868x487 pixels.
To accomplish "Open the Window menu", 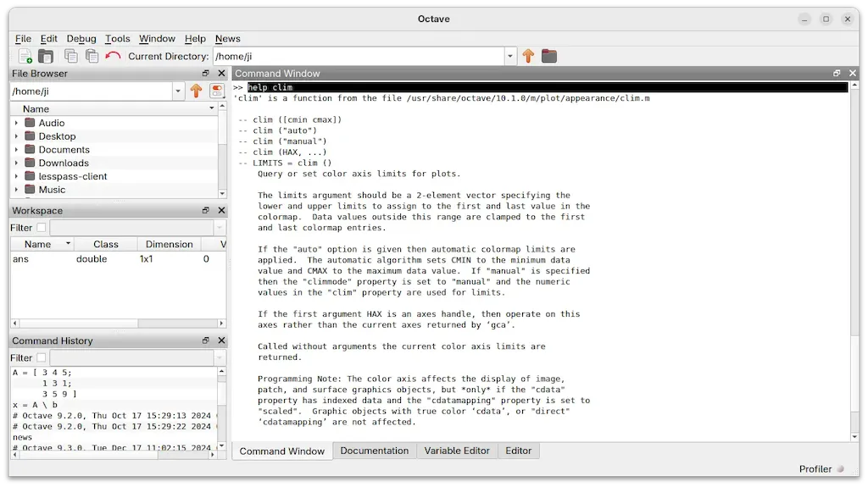I will pyautogui.click(x=157, y=38).
